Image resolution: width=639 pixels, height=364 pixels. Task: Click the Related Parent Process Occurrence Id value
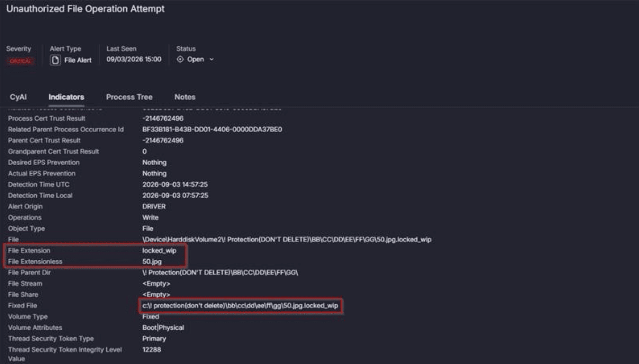pyautogui.click(x=212, y=129)
